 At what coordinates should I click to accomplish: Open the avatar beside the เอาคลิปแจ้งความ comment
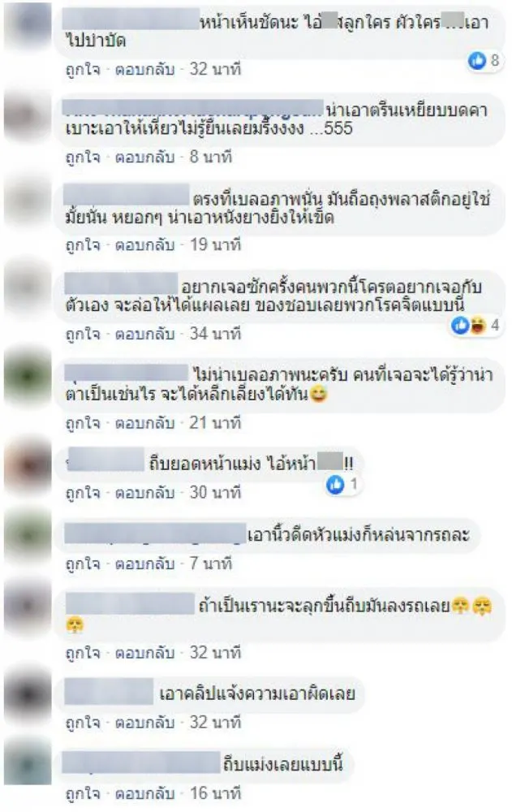[x=27, y=694]
